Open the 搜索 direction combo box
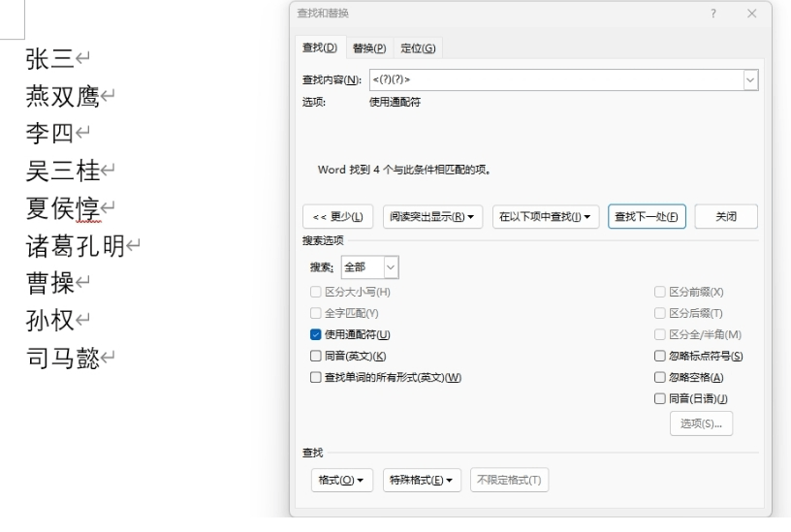This screenshot has width=791, height=532. coord(369,267)
